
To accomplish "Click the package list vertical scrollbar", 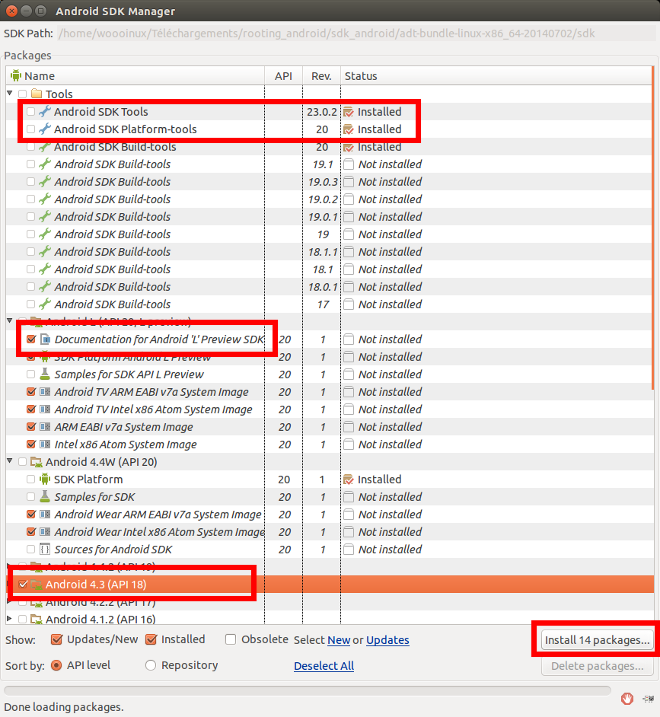I will click(x=652, y=229).
